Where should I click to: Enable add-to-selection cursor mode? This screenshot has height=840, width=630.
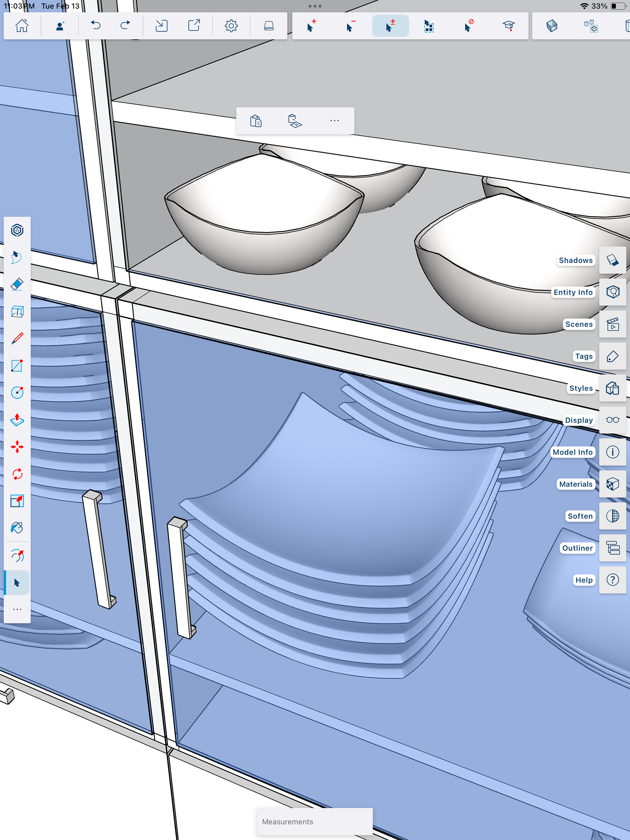pyautogui.click(x=311, y=26)
